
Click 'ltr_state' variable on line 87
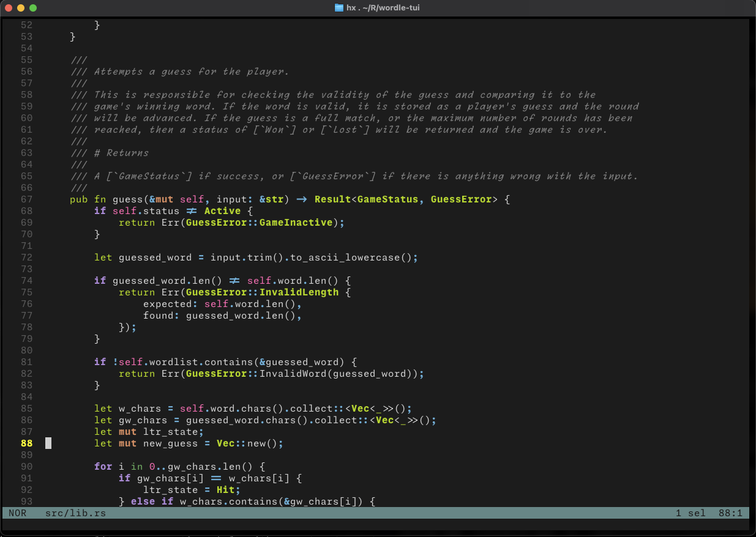tap(170, 432)
